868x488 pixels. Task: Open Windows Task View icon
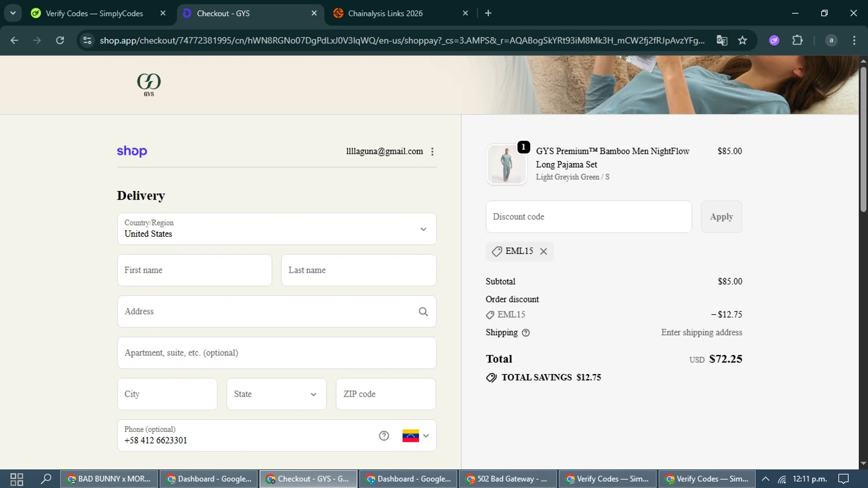(17, 479)
